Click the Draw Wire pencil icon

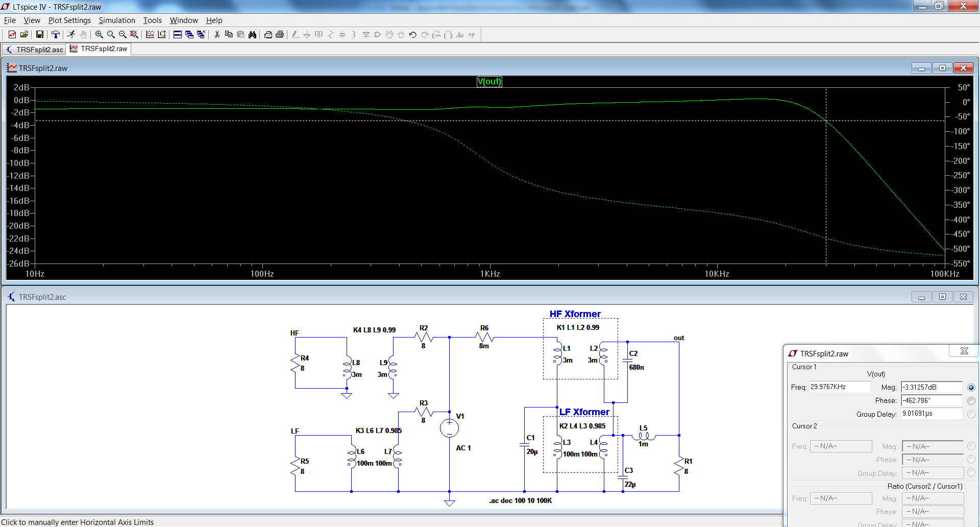click(x=296, y=35)
